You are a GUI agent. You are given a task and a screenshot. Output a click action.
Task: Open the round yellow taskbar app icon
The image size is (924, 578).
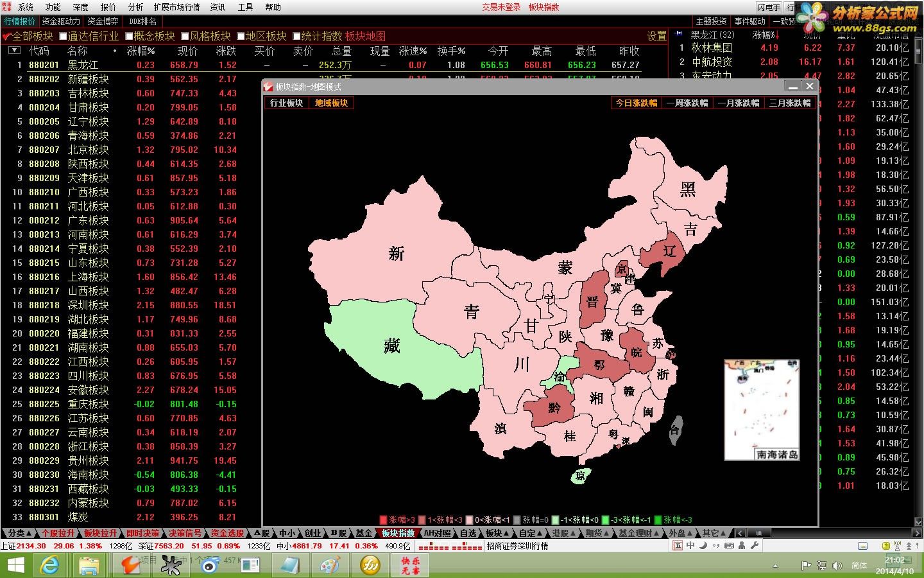pyautogui.click(x=370, y=565)
